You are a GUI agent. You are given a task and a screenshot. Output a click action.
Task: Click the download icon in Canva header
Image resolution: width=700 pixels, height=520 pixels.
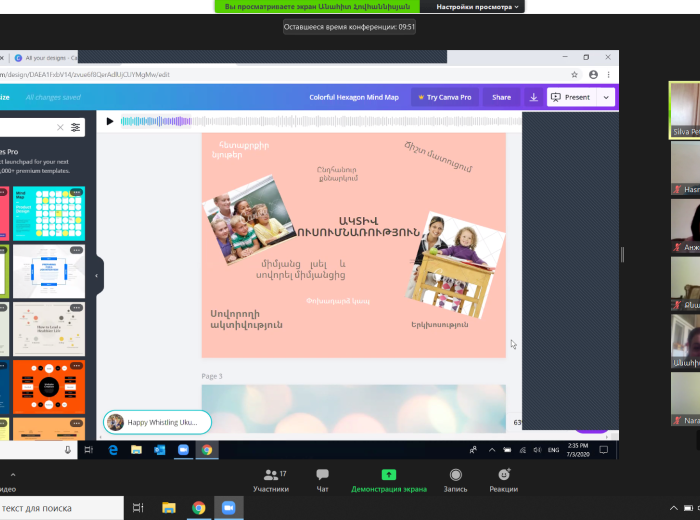tap(533, 97)
